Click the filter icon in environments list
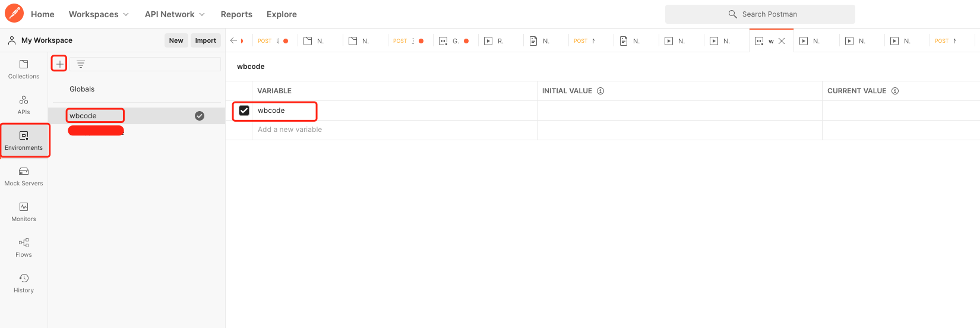This screenshot has width=980, height=328. click(81, 64)
